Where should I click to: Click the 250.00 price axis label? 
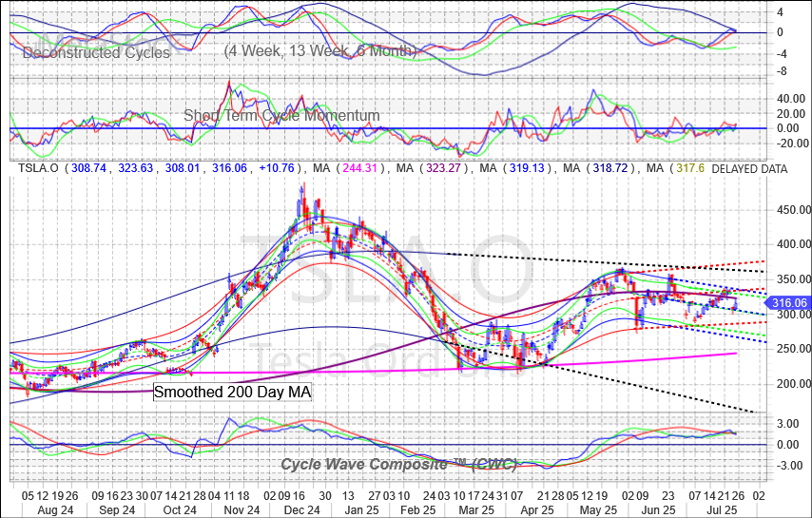pyautogui.click(x=793, y=348)
